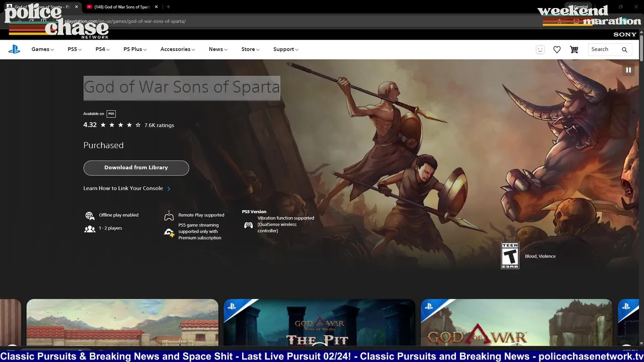Pause the hero background animation

tap(628, 70)
